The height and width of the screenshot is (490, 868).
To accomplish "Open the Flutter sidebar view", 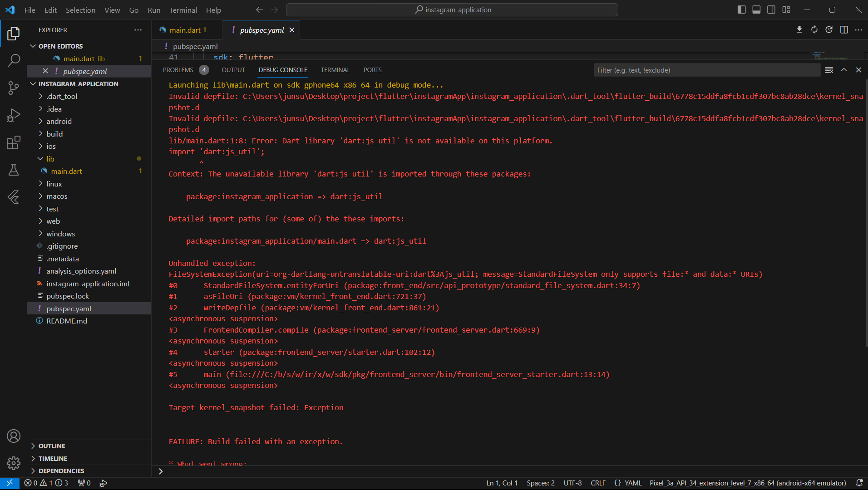I will (x=14, y=197).
